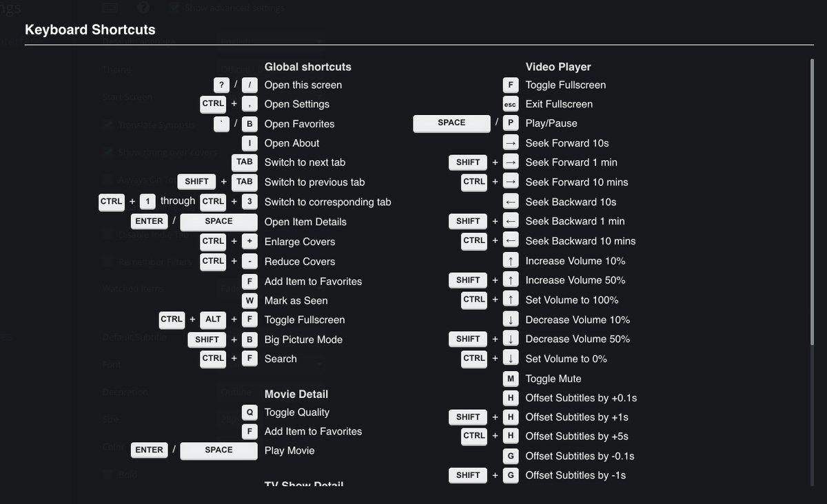Click the W key beside Mark as Seen
The height and width of the screenshot is (504, 827).
(x=249, y=300)
